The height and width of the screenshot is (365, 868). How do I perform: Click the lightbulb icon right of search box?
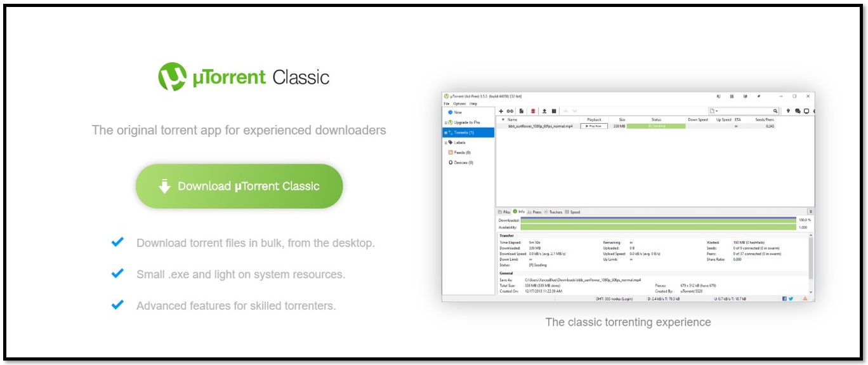tap(788, 111)
